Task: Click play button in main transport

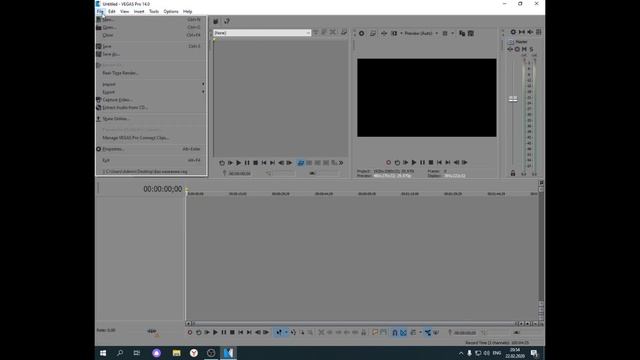Action: click(x=215, y=332)
